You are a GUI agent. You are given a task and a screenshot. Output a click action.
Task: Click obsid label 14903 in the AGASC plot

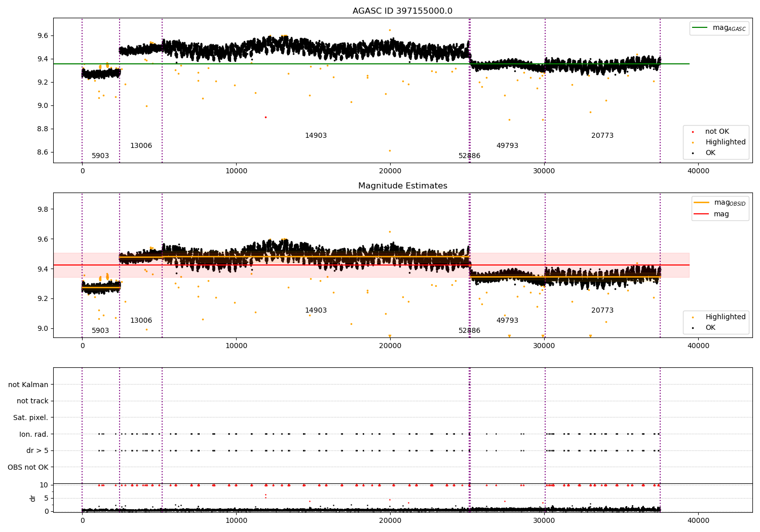click(316, 135)
